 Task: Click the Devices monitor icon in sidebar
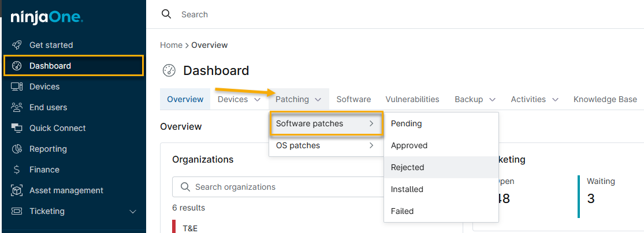(17, 87)
